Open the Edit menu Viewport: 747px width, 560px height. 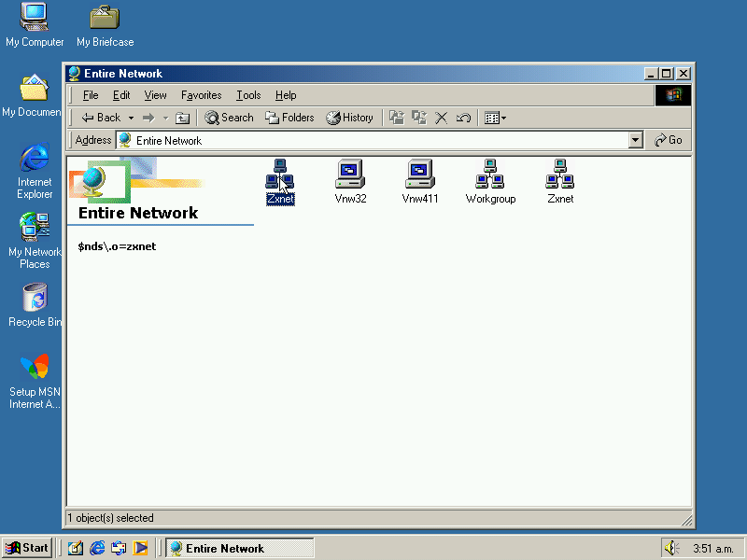121,95
